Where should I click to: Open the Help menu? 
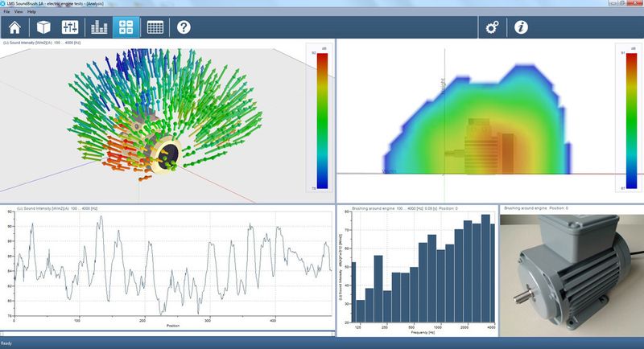31,12
